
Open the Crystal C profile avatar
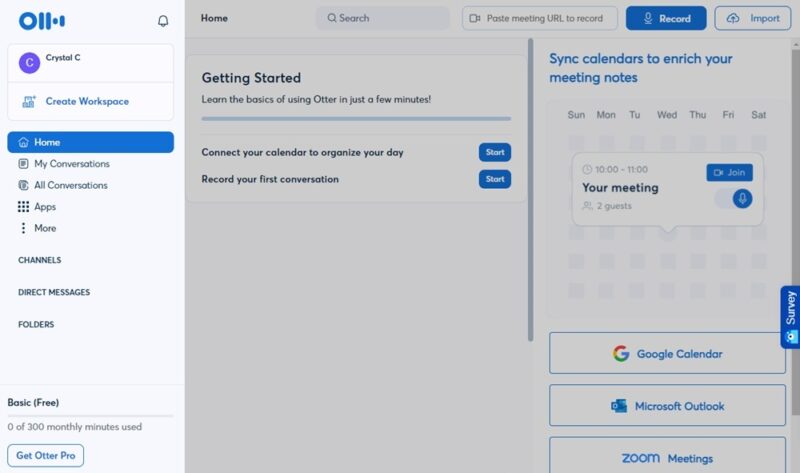coord(29,62)
